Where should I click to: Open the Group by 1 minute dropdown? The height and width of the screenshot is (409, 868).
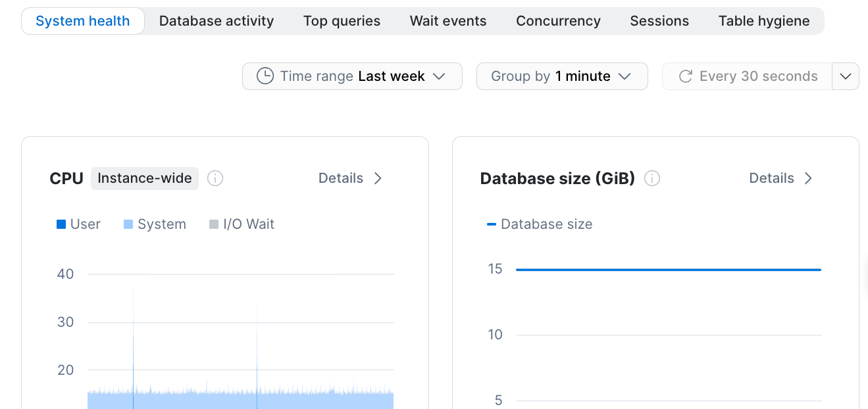[562, 76]
